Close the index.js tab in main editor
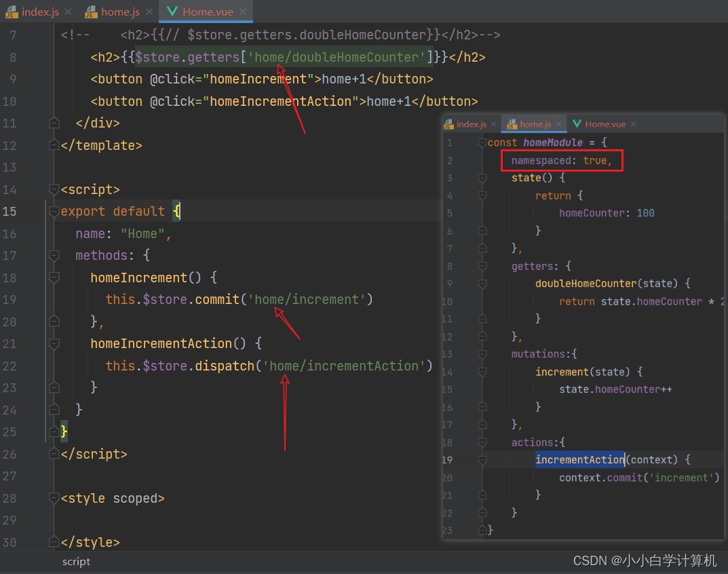 (x=68, y=12)
